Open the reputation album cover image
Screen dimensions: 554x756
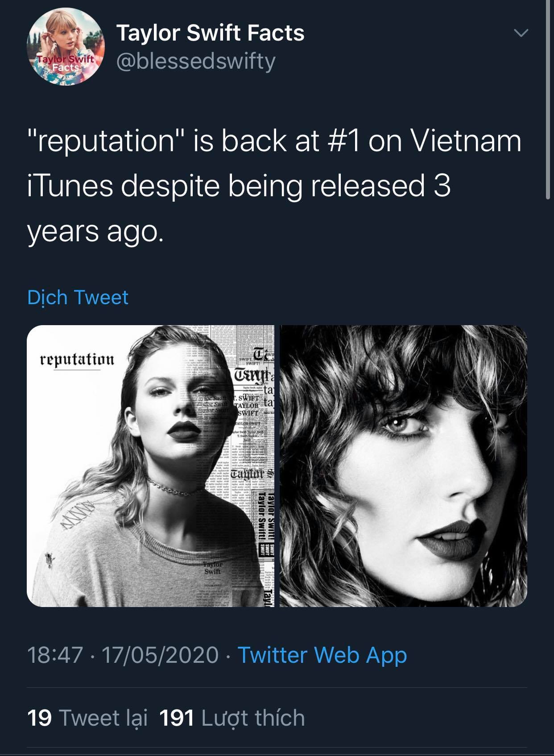pyautogui.click(x=150, y=466)
